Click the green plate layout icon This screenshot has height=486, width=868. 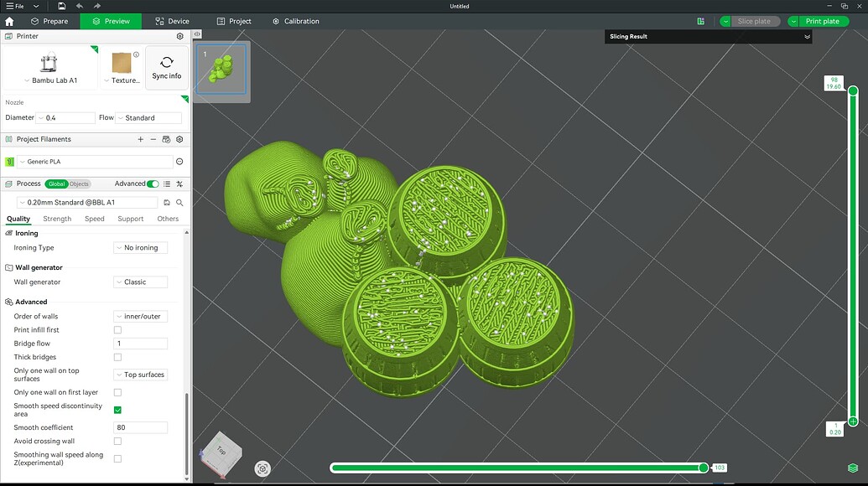701,21
